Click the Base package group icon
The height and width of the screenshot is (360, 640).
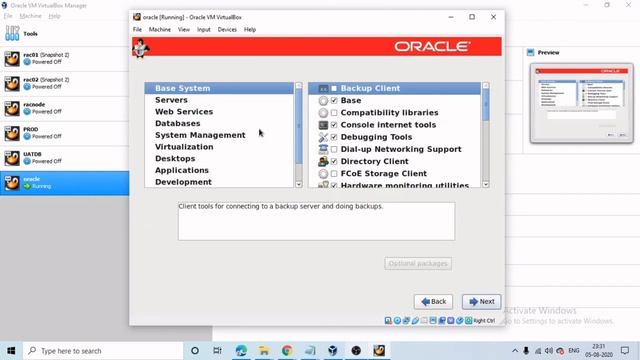323,100
